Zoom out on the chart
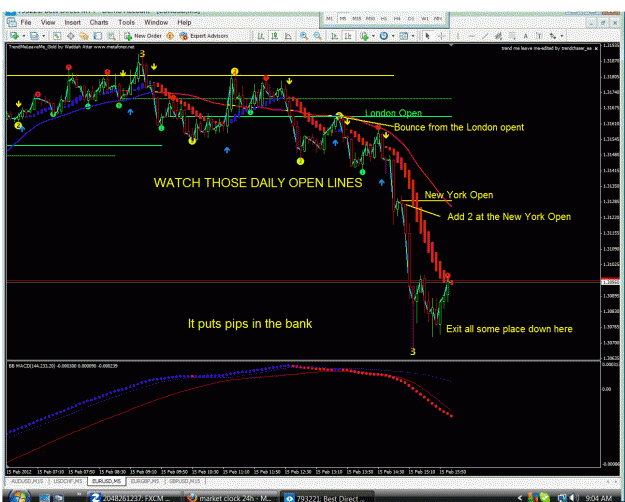The image size is (625, 502). [x=318, y=36]
